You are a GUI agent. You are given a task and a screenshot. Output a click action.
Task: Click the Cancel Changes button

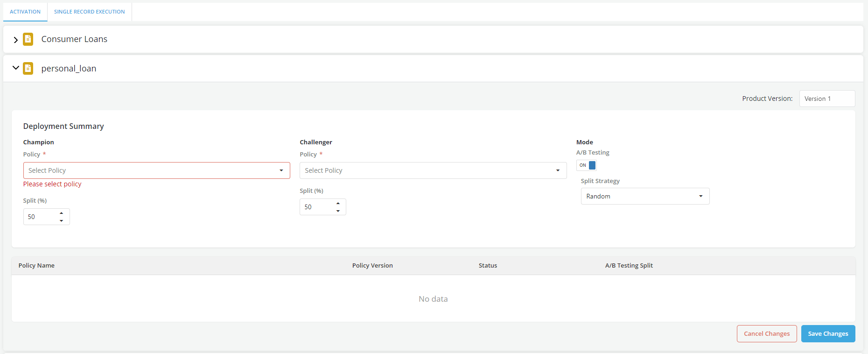tap(766, 333)
